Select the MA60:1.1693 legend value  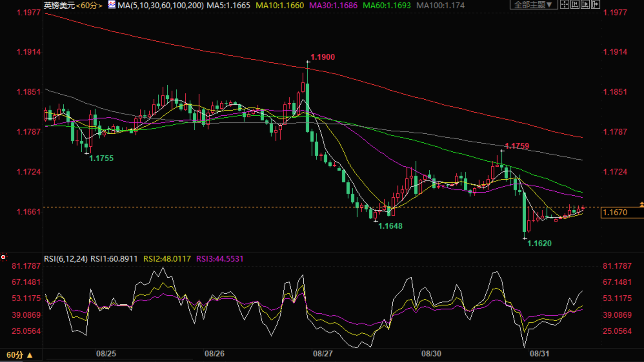(x=387, y=6)
